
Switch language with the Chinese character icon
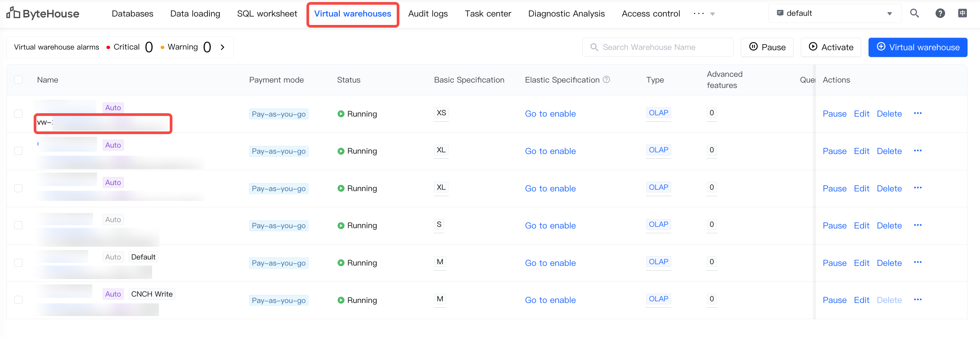962,13
